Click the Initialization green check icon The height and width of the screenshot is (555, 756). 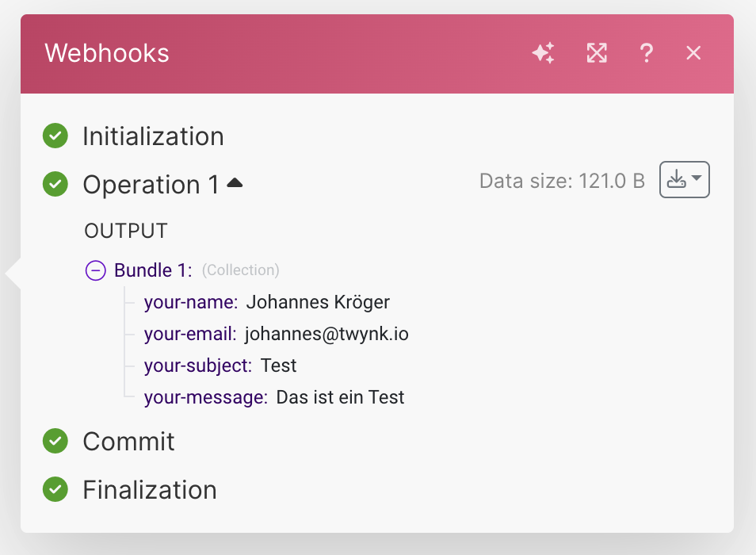pyautogui.click(x=55, y=136)
